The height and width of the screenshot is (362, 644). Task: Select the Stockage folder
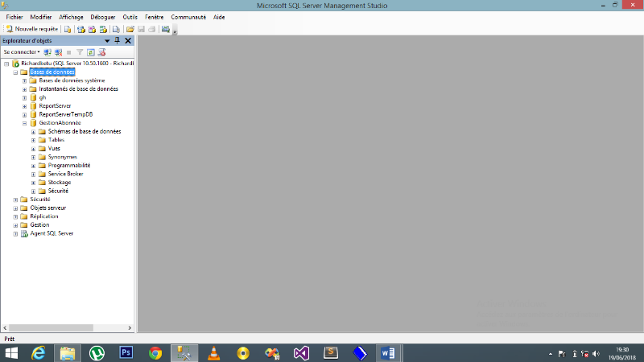[x=59, y=183]
